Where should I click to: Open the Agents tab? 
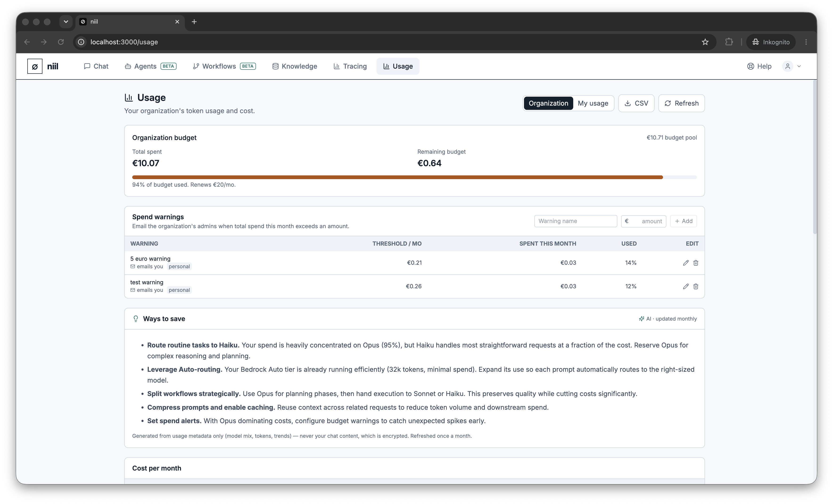[x=150, y=66]
